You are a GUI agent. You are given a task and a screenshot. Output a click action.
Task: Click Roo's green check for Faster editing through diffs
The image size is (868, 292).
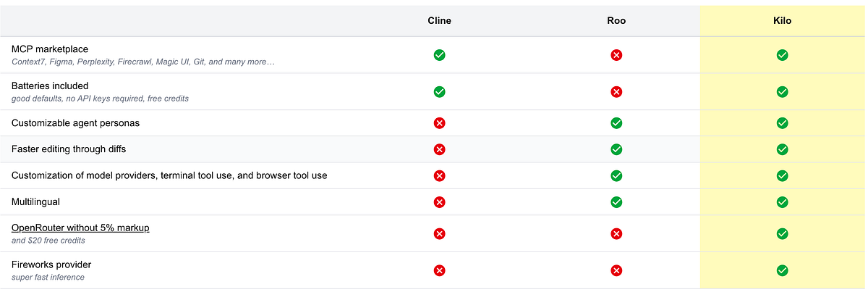tap(616, 149)
